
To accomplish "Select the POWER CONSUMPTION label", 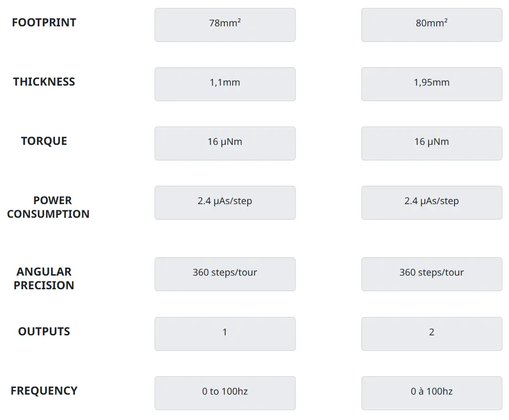I will click(x=48, y=207).
